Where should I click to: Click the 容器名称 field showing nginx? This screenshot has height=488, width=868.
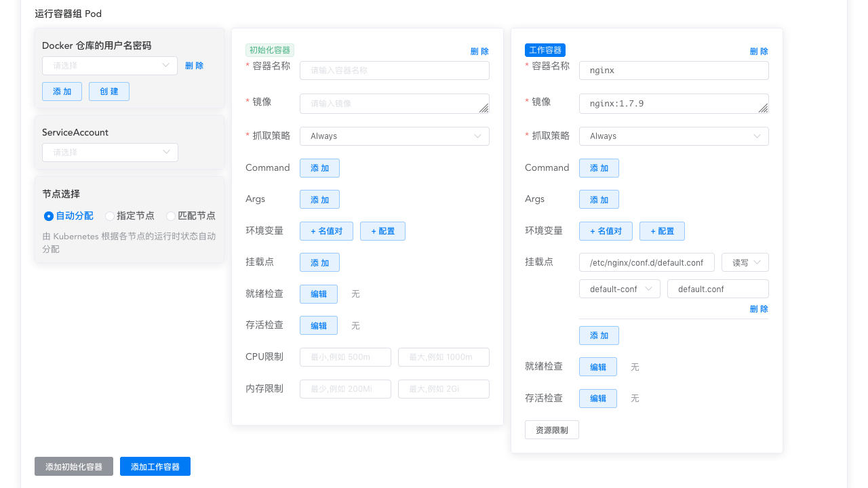tap(673, 70)
